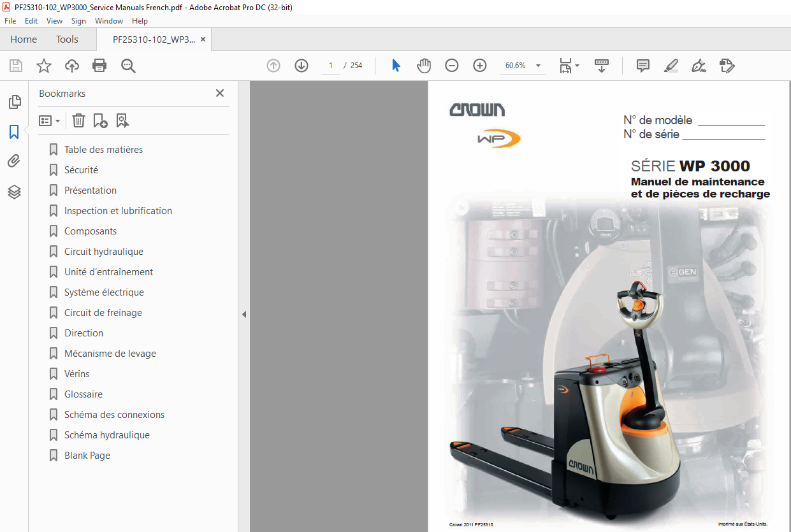This screenshot has width=791, height=532.
Task: Print the document using printer icon
Action: click(99, 66)
